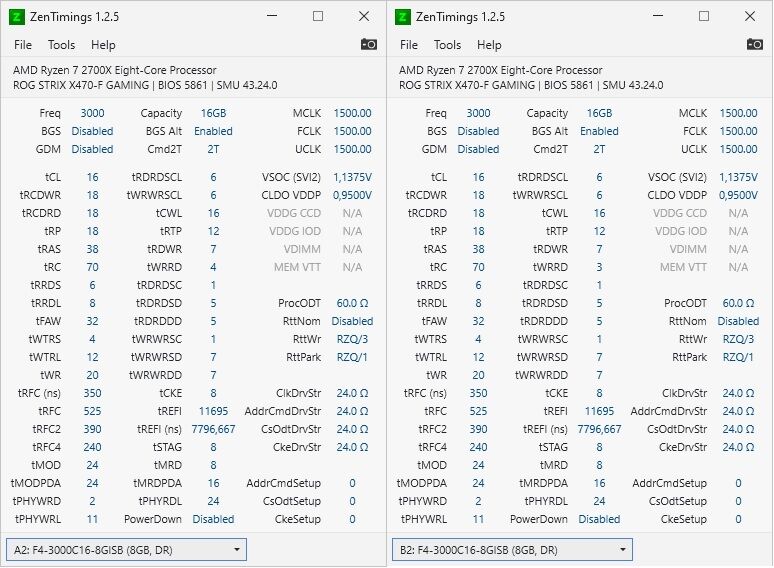
Task: Click the CkeDrvStr value 24.0 Ω in left window
Action: click(x=352, y=447)
